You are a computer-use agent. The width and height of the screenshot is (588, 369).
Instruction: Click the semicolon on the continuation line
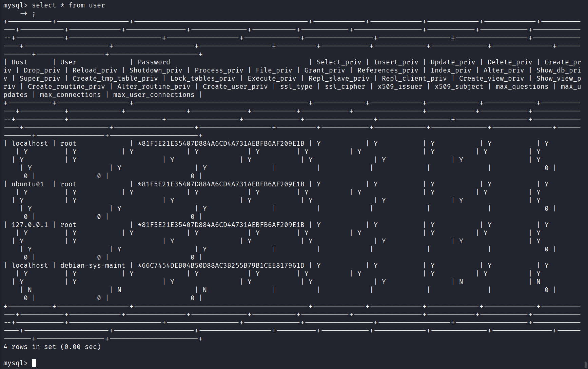point(34,14)
